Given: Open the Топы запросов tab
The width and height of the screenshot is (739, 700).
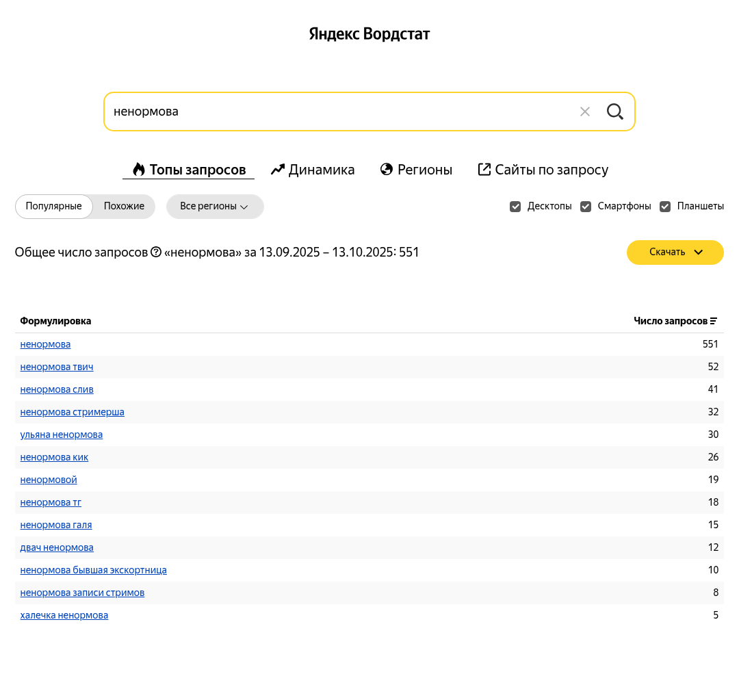Looking at the screenshot, I should (189, 170).
